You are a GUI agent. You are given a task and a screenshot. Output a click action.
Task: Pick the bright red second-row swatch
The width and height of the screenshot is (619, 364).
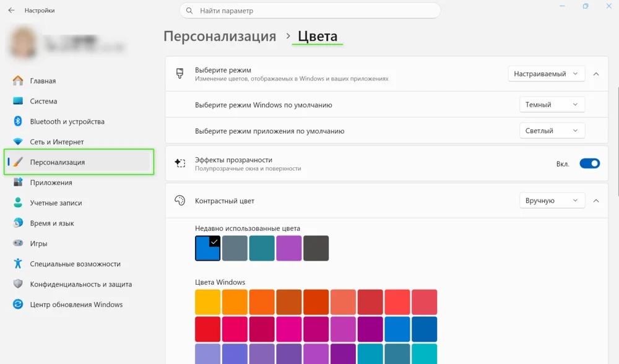[207, 329]
